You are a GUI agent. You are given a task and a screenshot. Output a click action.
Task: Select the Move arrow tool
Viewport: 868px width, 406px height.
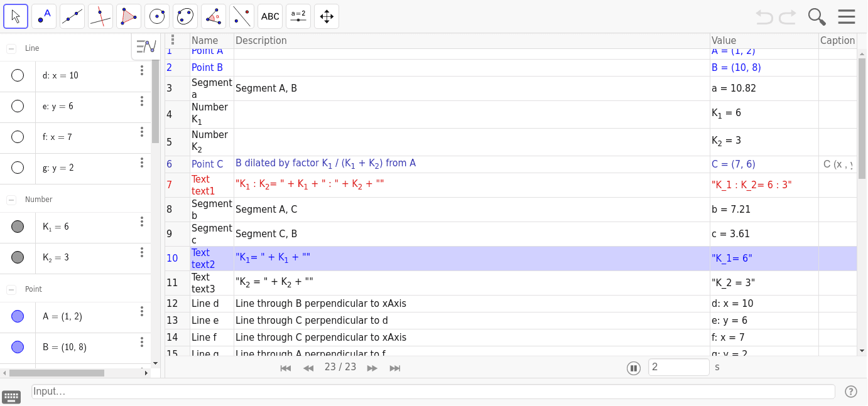[x=16, y=16]
